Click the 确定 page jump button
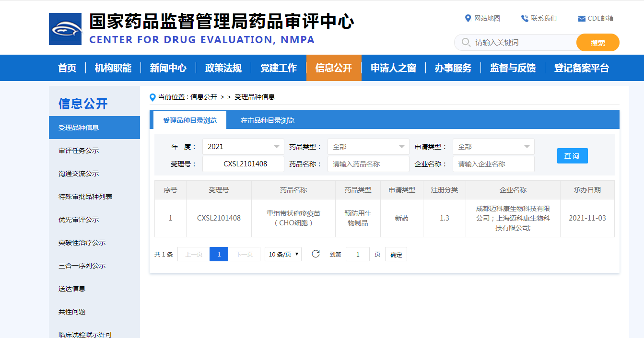Viewport: 644px width, 338px height. [396, 255]
